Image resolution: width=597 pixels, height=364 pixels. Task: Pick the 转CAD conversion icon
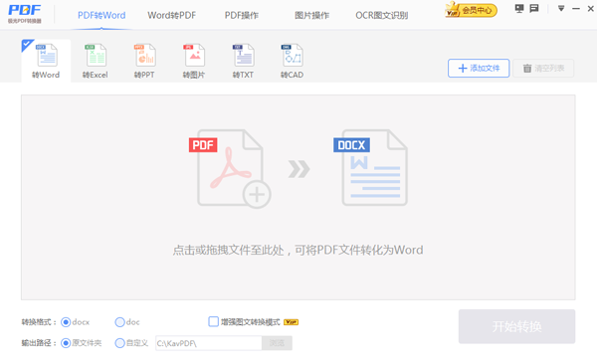[292, 61]
